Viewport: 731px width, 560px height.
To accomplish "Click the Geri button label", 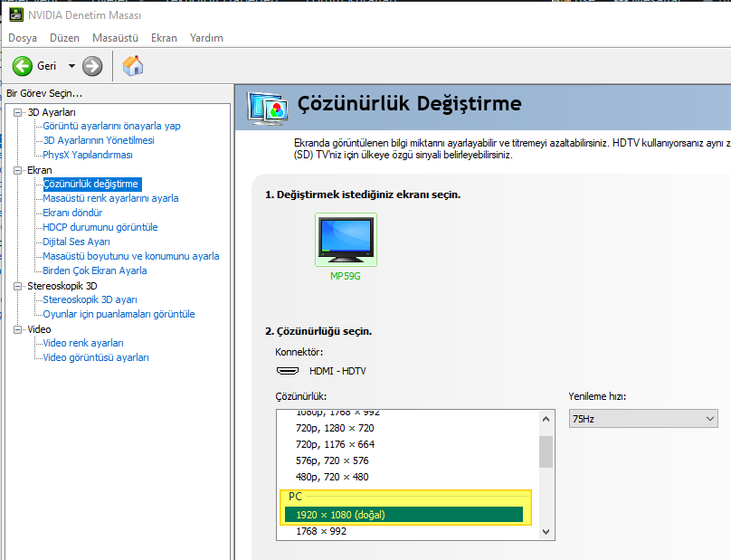I will pyautogui.click(x=47, y=66).
